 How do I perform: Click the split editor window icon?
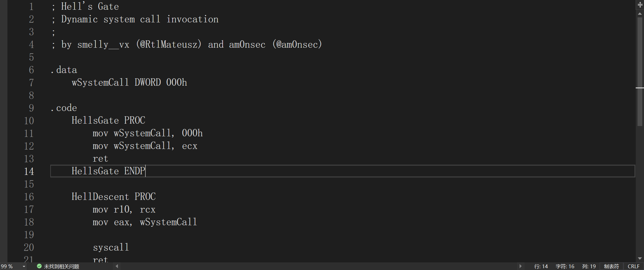point(640,5)
